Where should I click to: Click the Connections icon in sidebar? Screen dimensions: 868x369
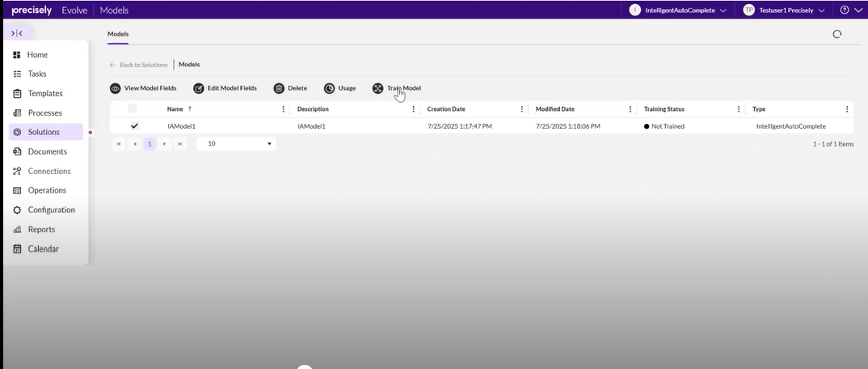click(x=17, y=172)
